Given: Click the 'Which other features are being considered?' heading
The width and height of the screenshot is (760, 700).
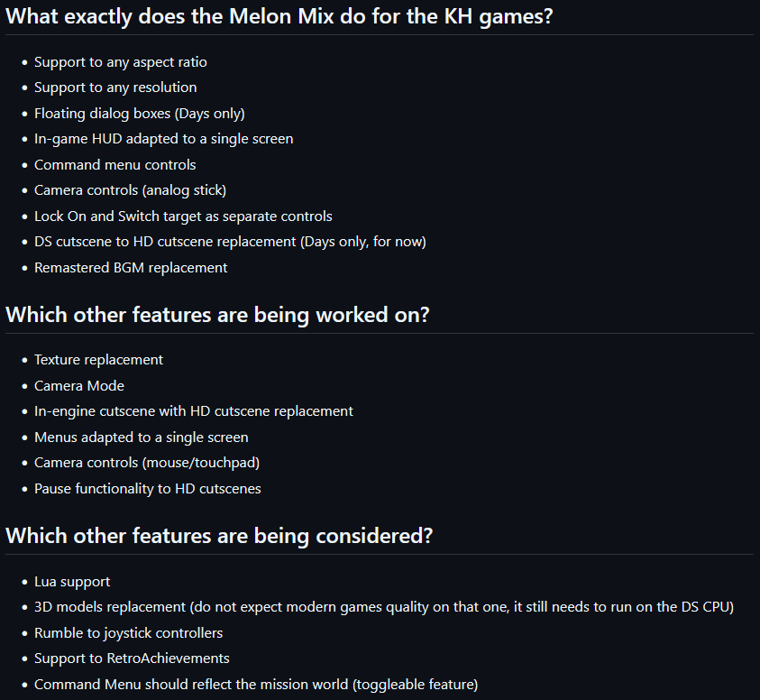Looking at the screenshot, I should tap(219, 536).
